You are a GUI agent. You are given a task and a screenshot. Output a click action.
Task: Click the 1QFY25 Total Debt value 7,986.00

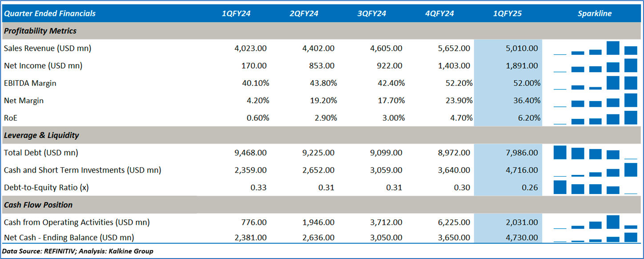(x=521, y=153)
